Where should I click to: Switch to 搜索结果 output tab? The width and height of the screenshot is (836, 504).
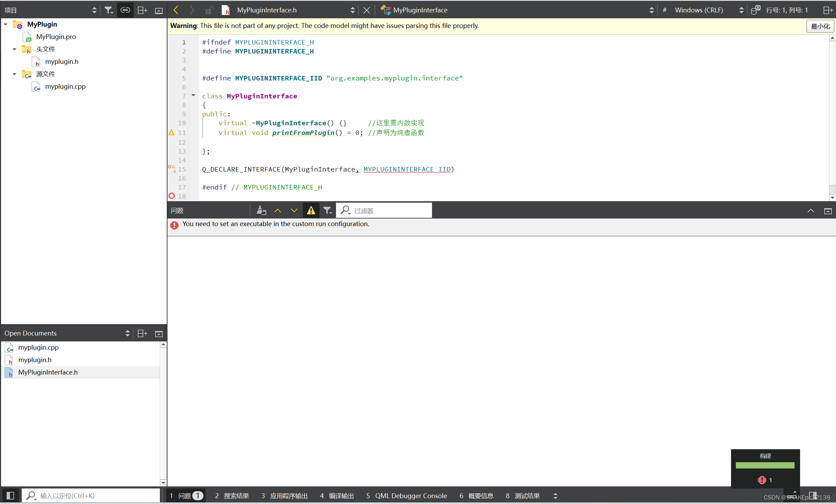[232, 496]
